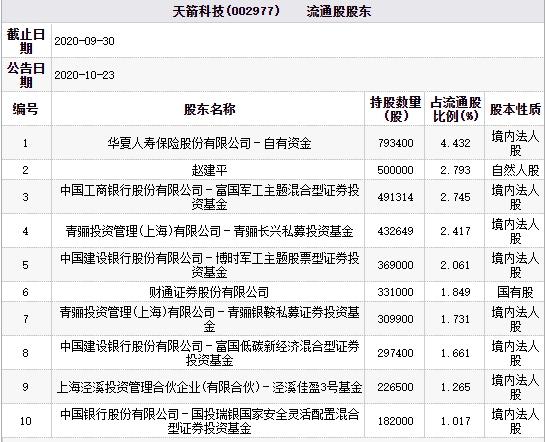Click the 国有股 cell
This screenshot has width=546, height=442.
515,292
